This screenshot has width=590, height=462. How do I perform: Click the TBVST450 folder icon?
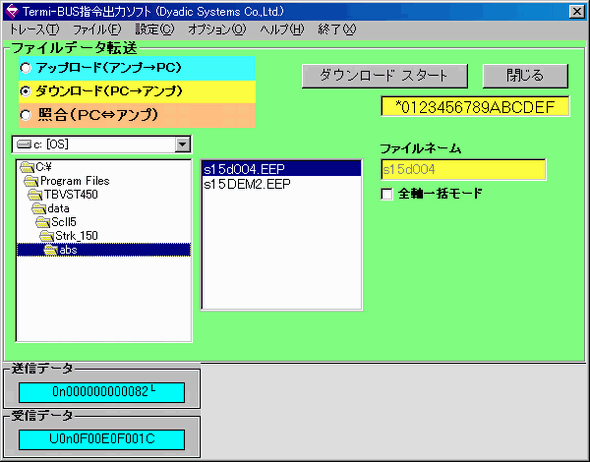pos(35,195)
